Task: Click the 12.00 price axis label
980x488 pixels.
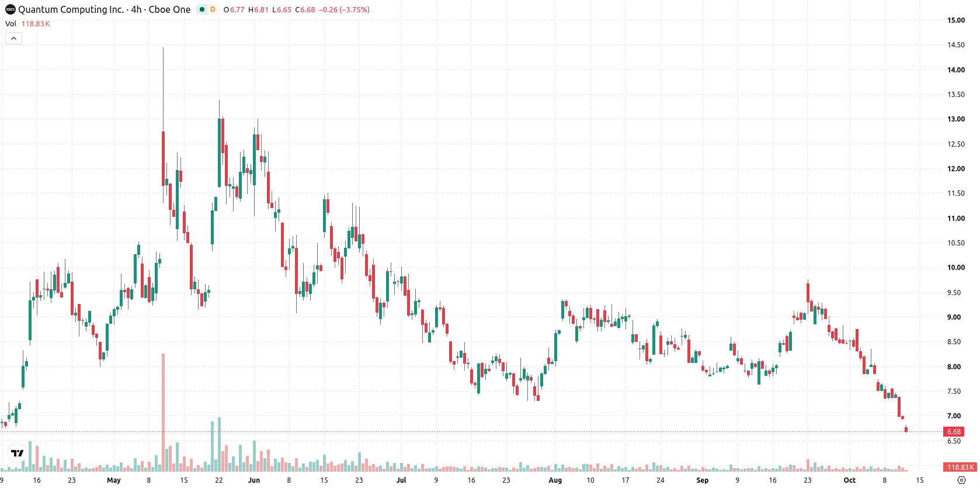Action: tap(956, 169)
